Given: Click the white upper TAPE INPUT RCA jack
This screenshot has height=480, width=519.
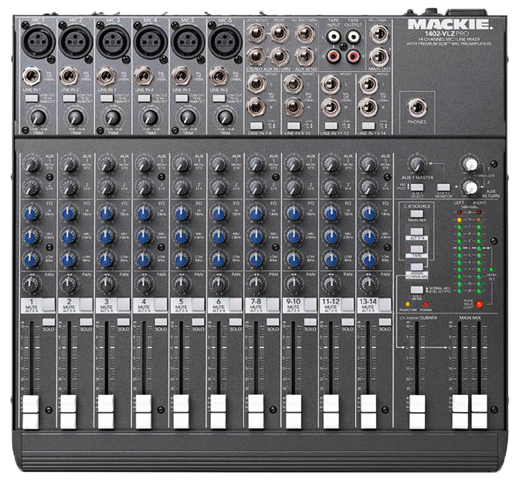Looking at the screenshot, I should [333, 36].
